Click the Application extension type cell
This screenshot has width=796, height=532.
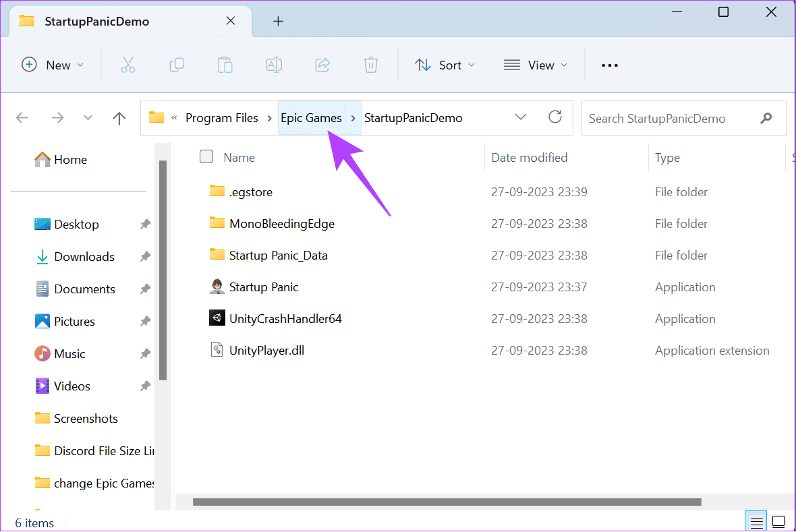pyautogui.click(x=712, y=350)
